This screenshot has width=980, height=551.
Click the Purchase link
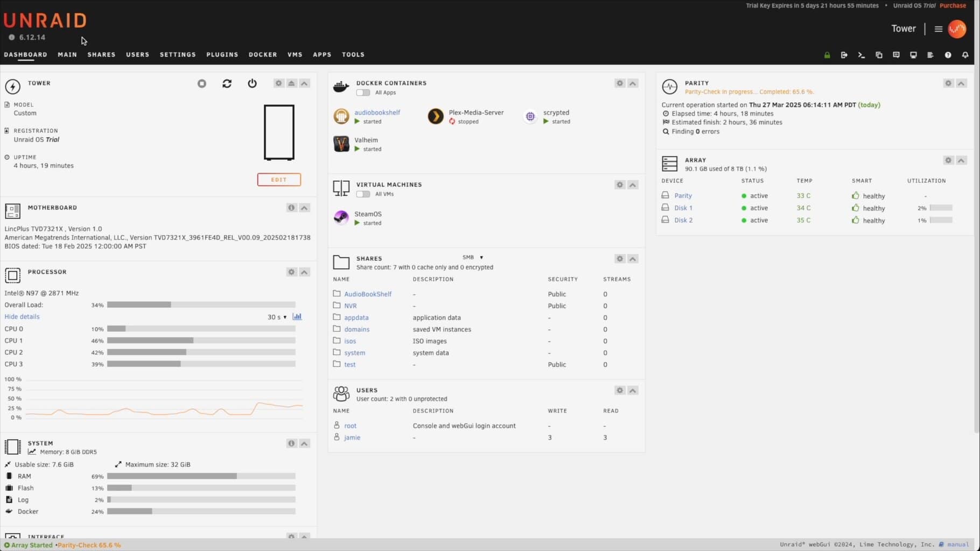[x=953, y=5]
